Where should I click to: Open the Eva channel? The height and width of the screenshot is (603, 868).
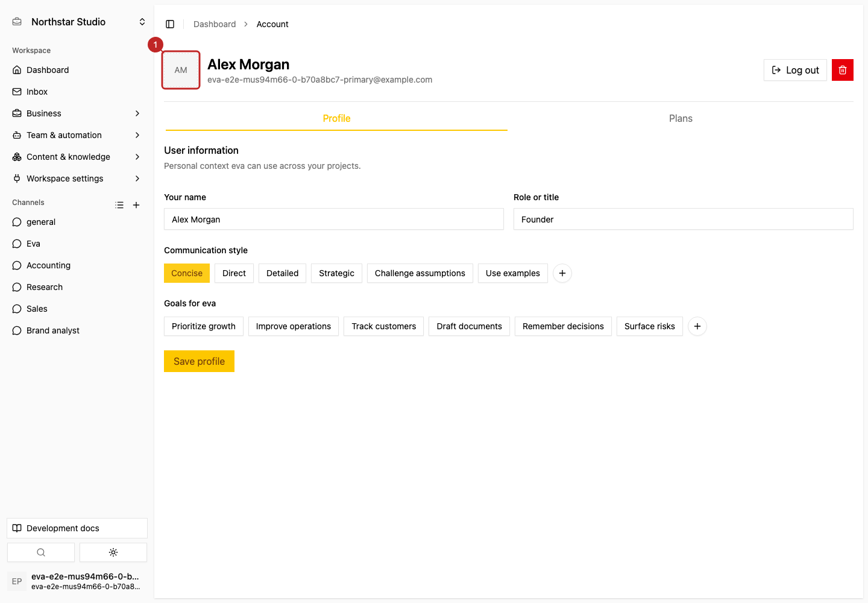[77, 244]
